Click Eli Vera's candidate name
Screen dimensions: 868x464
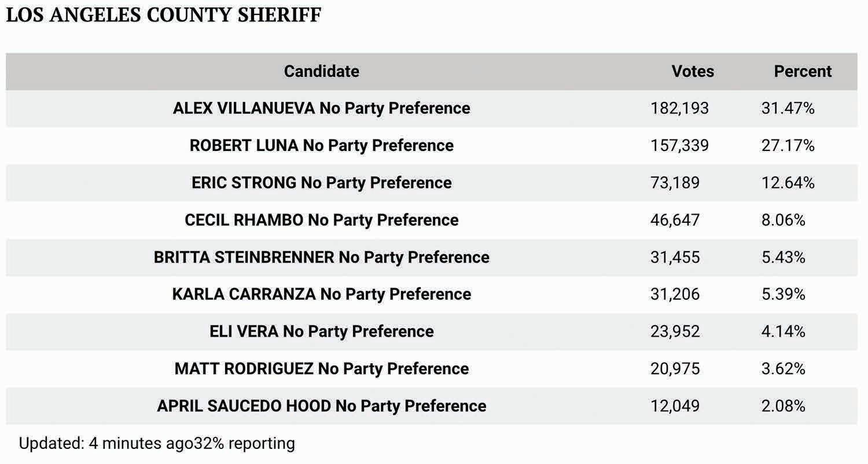(x=321, y=332)
